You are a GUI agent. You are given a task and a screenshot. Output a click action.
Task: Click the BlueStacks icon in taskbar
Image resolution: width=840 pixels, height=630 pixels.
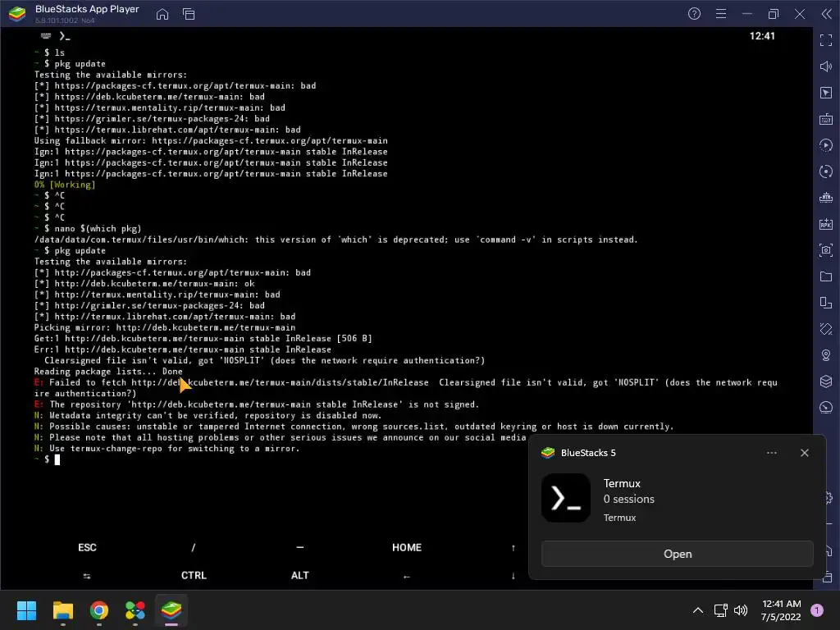pos(171,610)
